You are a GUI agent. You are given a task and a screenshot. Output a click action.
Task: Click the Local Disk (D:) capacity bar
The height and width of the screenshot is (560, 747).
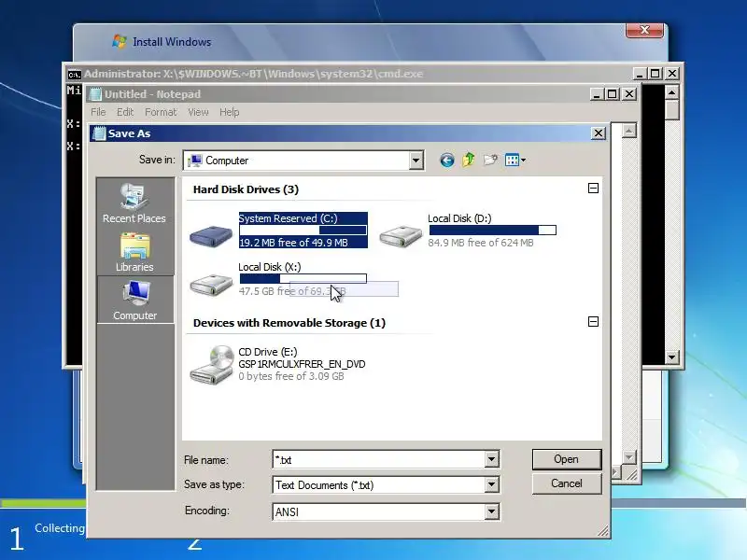493,230
